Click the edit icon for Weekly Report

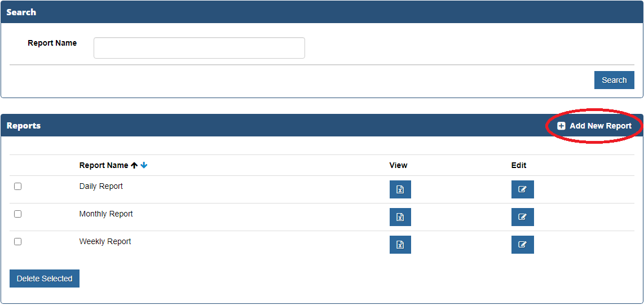[x=522, y=245]
